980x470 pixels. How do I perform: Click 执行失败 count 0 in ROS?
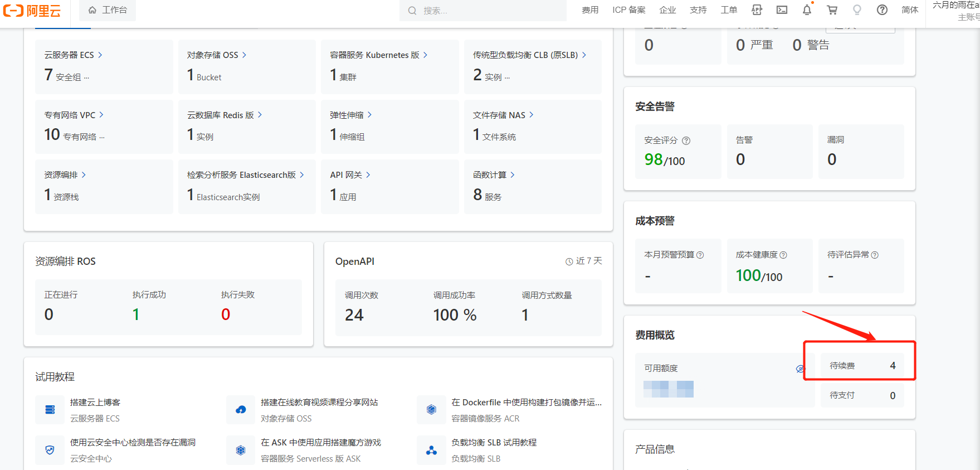pos(226,314)
